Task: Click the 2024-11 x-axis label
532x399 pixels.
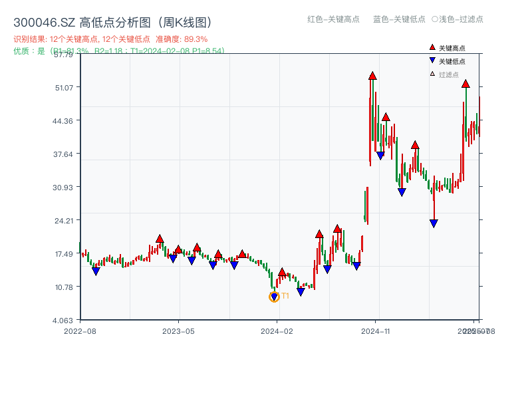Action: pos(375,331)
